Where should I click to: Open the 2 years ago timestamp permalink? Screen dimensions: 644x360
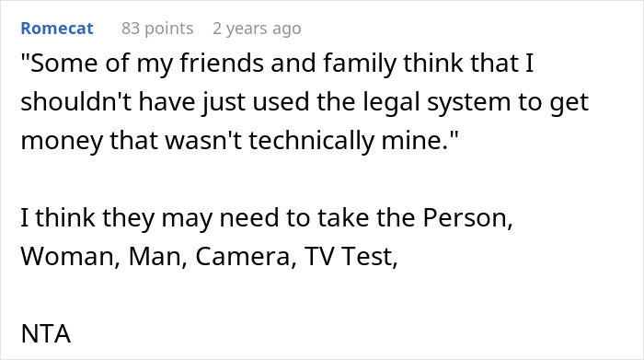coord(257,29)
